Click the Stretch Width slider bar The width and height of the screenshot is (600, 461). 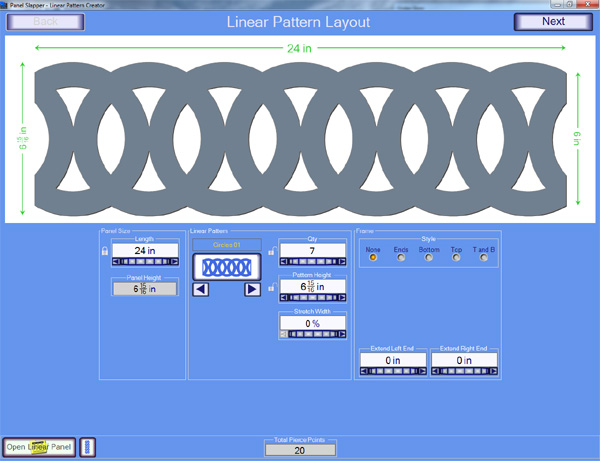click(x=312, y=334)
